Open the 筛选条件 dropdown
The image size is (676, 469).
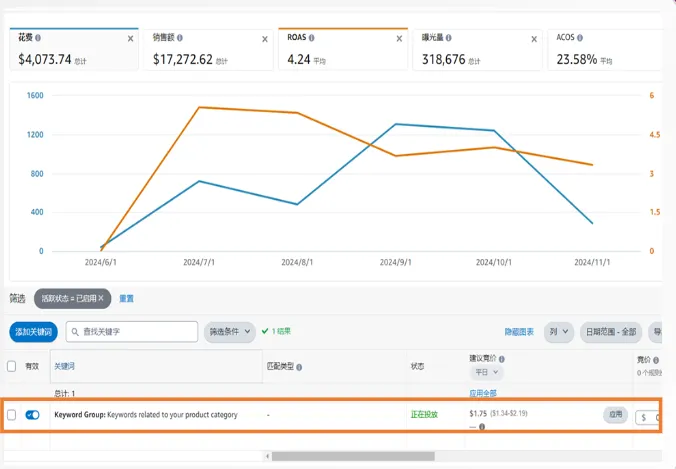coord(228,331)
